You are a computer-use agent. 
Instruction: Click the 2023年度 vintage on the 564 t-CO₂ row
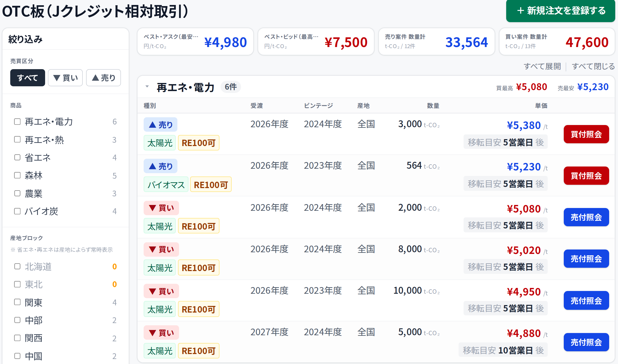(x=323, y=165)
